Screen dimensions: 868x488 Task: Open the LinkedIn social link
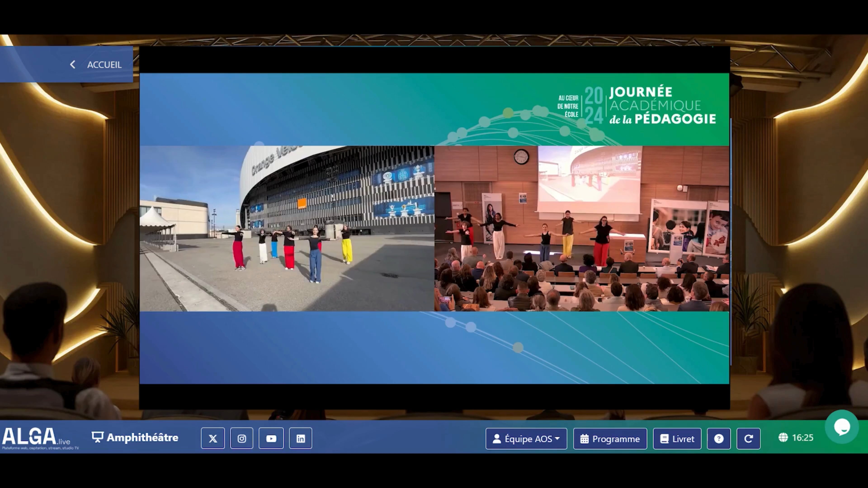tap(301, 439)
